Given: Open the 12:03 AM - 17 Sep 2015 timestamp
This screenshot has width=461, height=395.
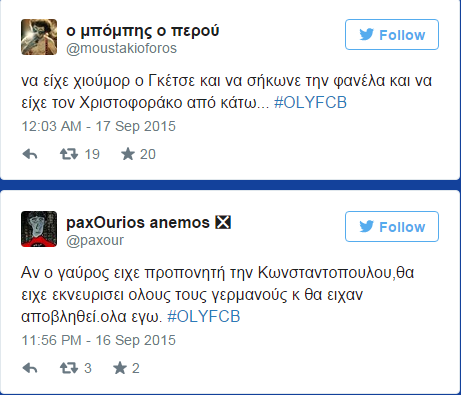Looking at the screenshot, I should [98, 126].
